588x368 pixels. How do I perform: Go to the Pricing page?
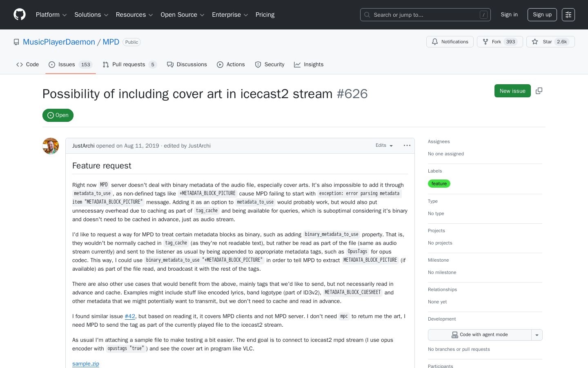(265, 15)
